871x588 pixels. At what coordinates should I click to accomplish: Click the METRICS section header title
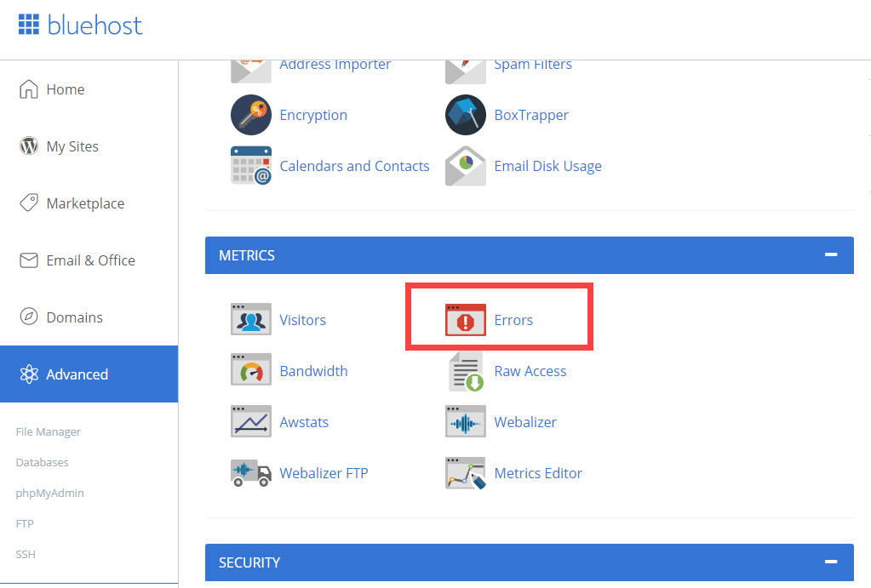[247, 254]
